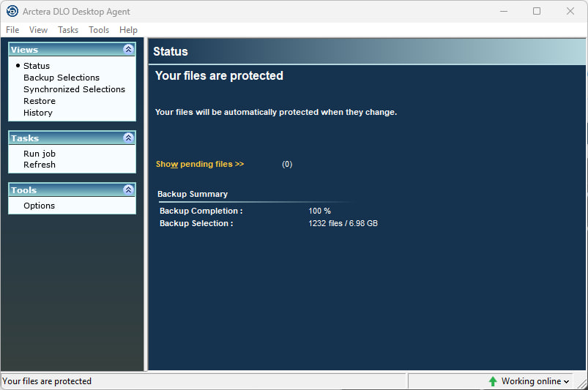This screenshot has height=390, width=588.
Task: Collapse the Tools panel section
Action: (x=128, y=190)
